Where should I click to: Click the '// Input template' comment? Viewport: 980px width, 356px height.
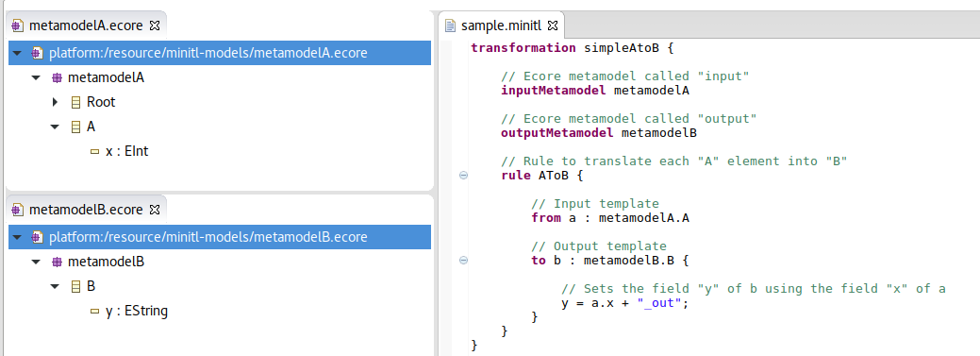point(595,203)
